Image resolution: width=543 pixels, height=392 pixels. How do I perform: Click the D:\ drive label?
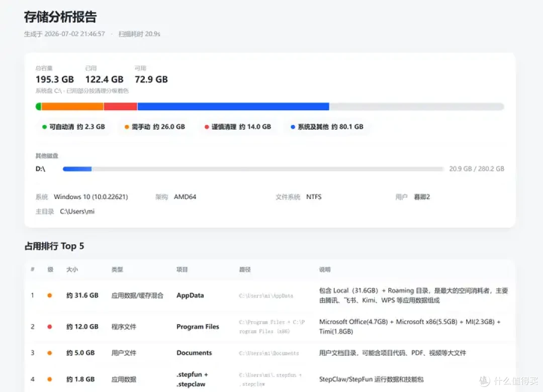[41, 169]
